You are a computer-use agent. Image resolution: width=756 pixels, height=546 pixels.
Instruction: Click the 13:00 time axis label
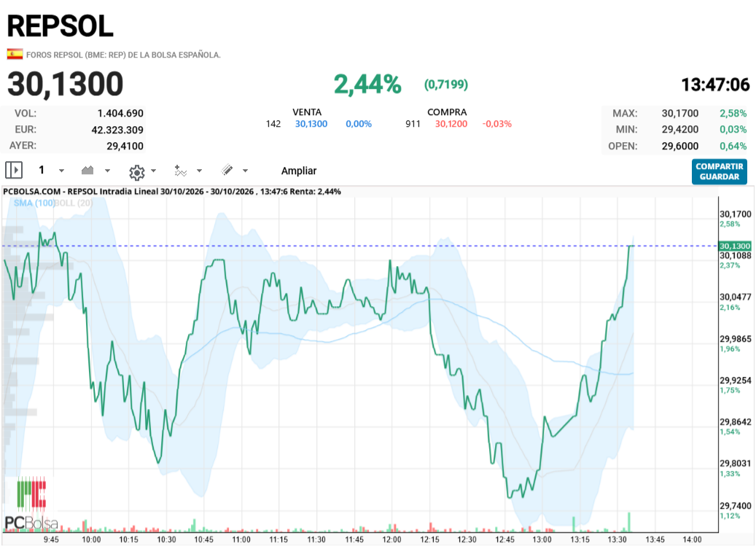click(542, 539)
